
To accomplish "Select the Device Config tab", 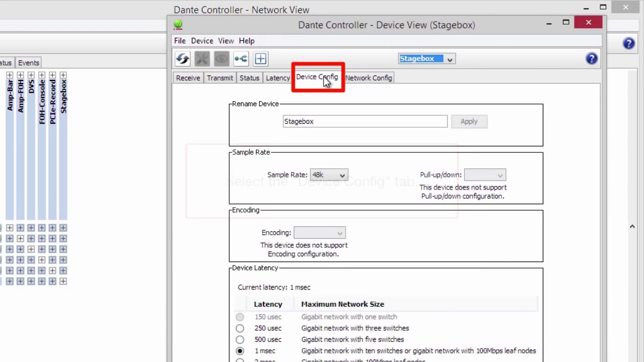I will click(317, 77).
